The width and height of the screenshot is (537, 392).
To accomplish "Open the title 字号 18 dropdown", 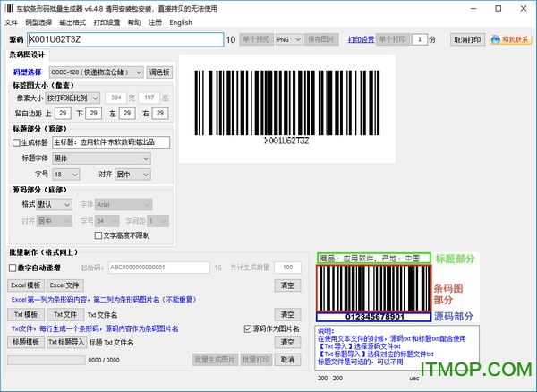I will [66, 175].
